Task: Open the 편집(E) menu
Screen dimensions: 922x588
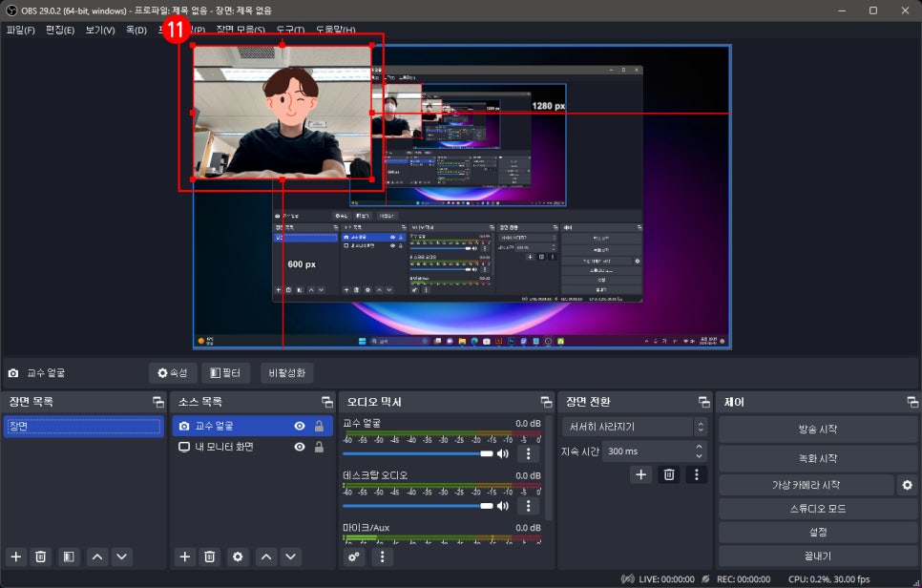Action: coord(60,30)
